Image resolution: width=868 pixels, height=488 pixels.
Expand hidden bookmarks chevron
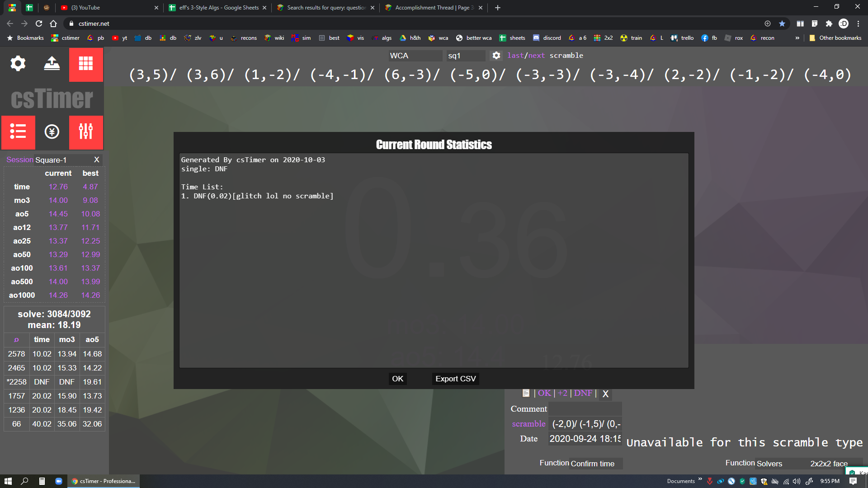[x=797, y=38]
